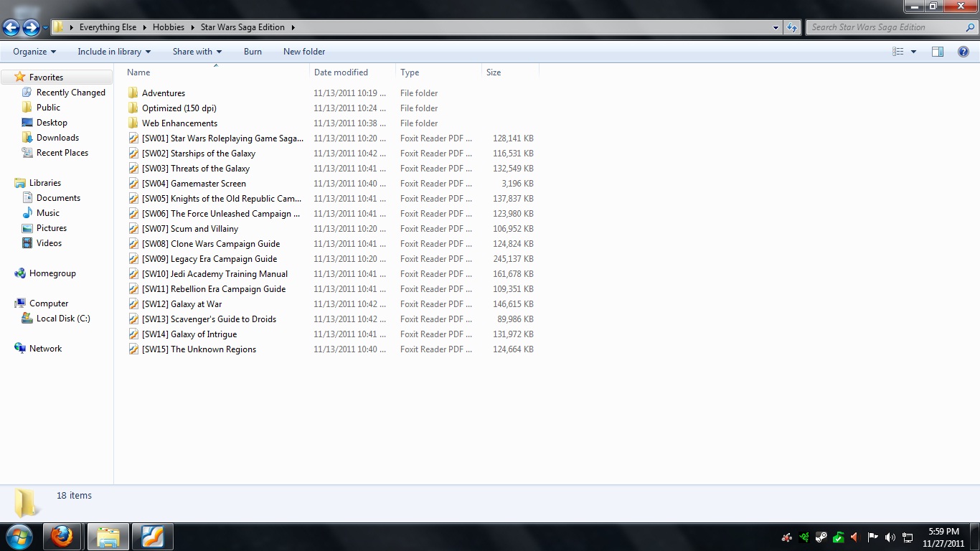980x551 pixels.
Task: Click the Local Disk (C:) drive icon
Action: tap(27, 319)
